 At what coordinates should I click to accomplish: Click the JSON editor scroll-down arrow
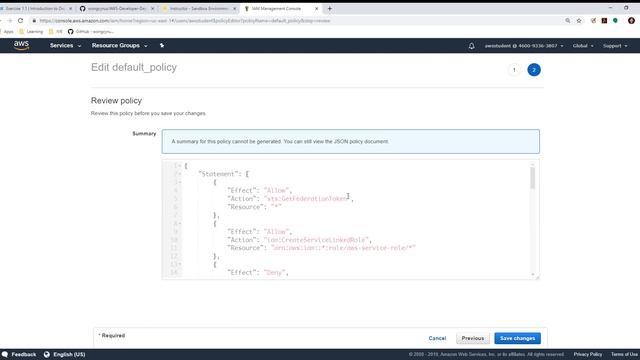[532, 274]
